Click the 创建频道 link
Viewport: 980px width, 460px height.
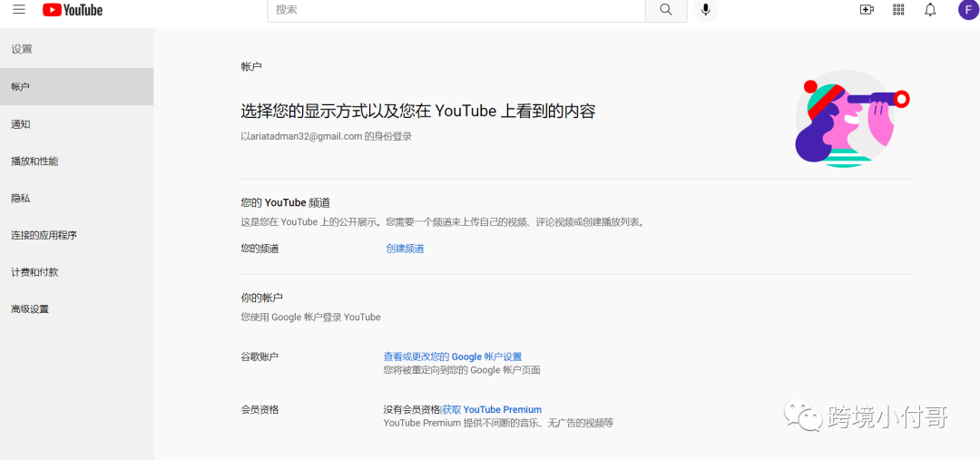tap(405, 249)
